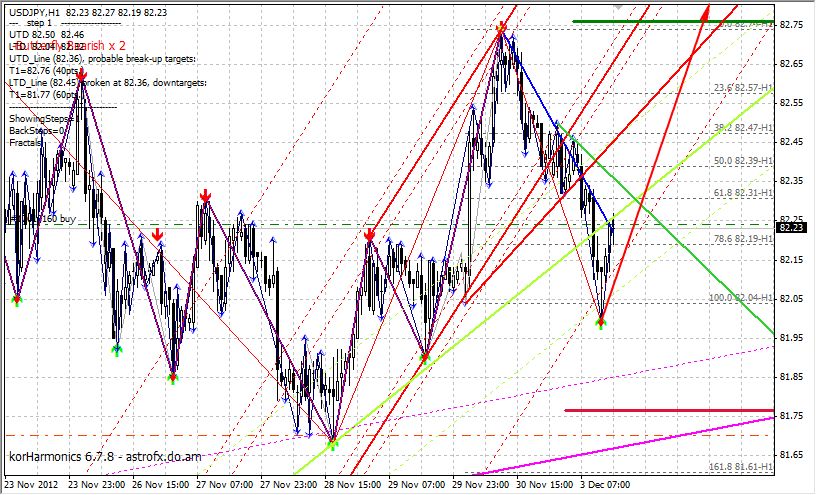816x495 pixels.
Task: Click the green arrow at the low near 81.85
Action: point(173,377)
